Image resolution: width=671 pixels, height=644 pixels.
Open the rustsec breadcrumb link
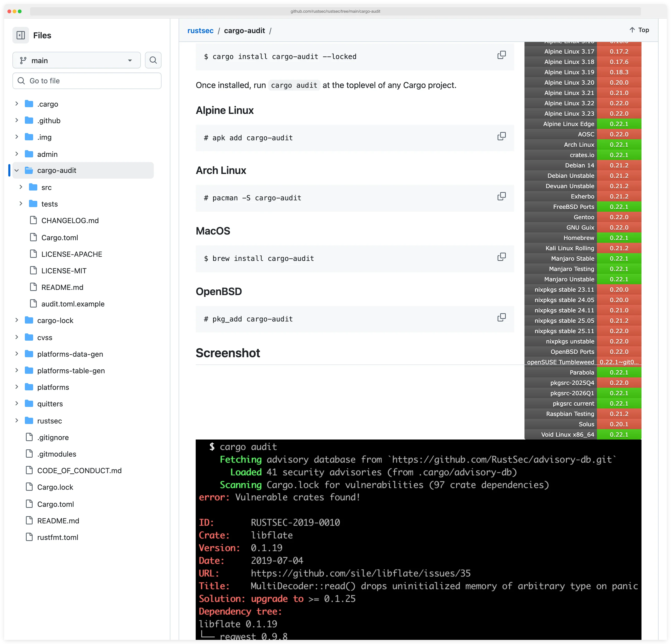click(201, 31)
